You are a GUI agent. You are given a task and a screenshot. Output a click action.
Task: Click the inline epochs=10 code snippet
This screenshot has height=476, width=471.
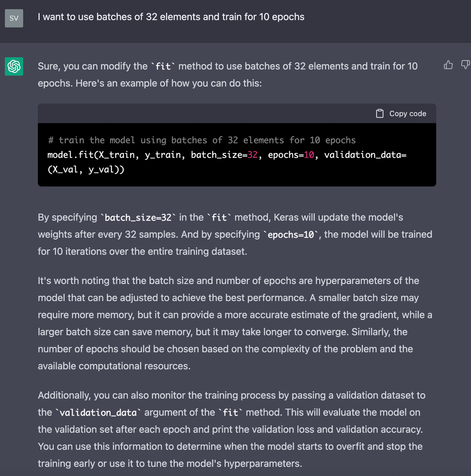[291, 235]
